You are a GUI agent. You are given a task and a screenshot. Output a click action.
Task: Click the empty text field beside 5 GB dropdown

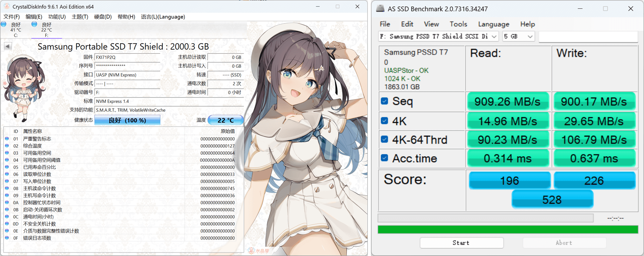(588, 36)
